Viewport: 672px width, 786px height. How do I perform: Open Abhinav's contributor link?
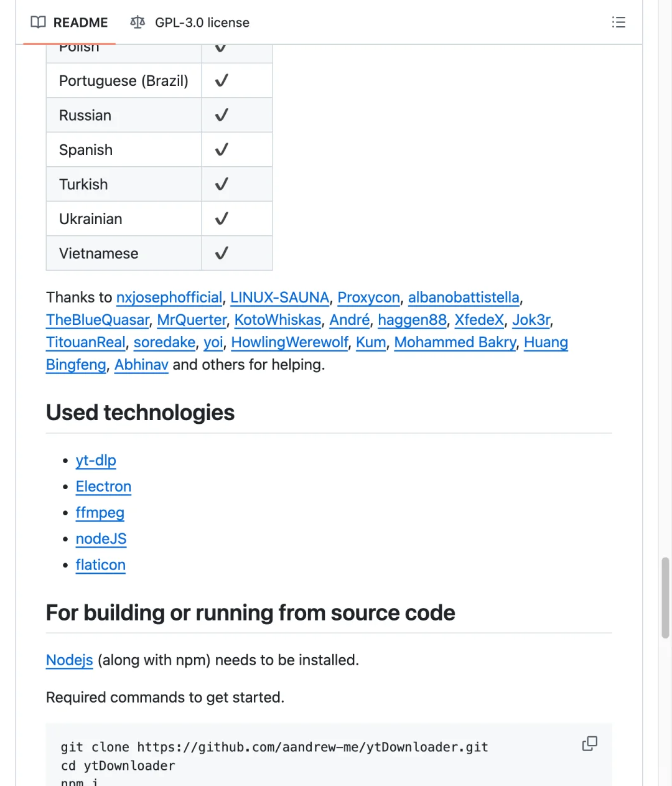pyautogui.click(x=141, y=365)
